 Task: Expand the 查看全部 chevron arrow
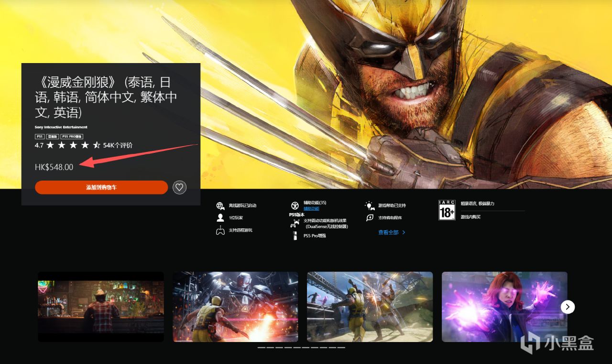pyautogui.click(x=404, y=233)
